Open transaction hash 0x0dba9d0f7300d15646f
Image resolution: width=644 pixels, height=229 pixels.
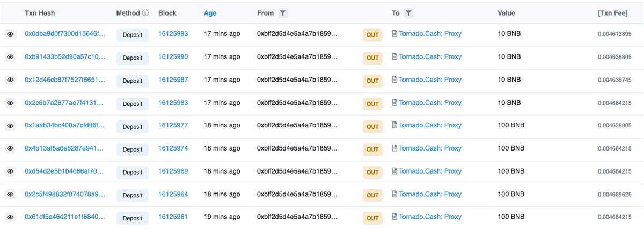[x=65, y=33]
